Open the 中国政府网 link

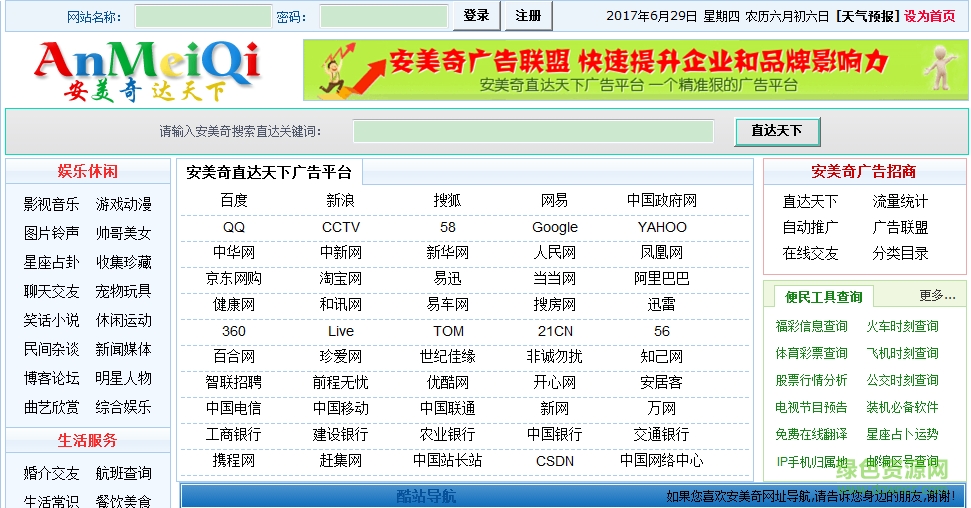(x=662, y=201)
